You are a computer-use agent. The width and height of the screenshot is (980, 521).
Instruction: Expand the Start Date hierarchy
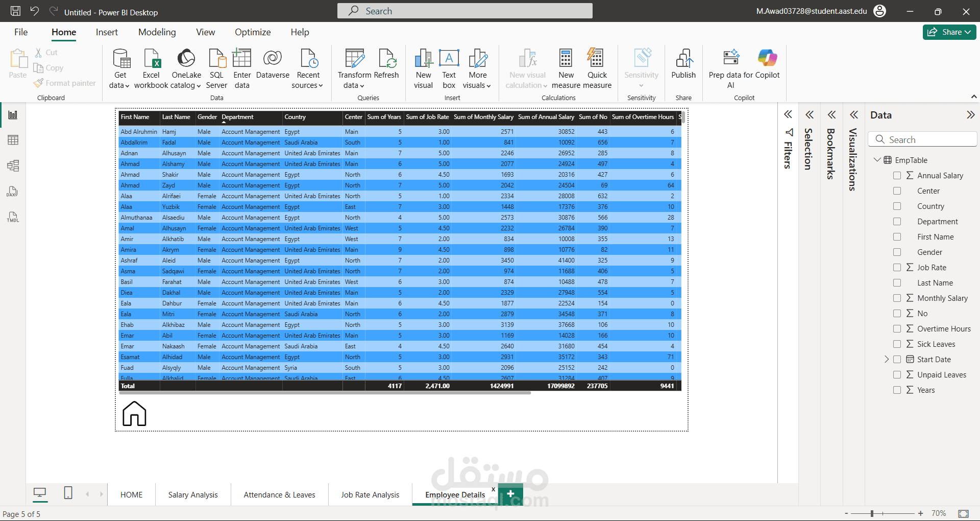pos(887,360)
